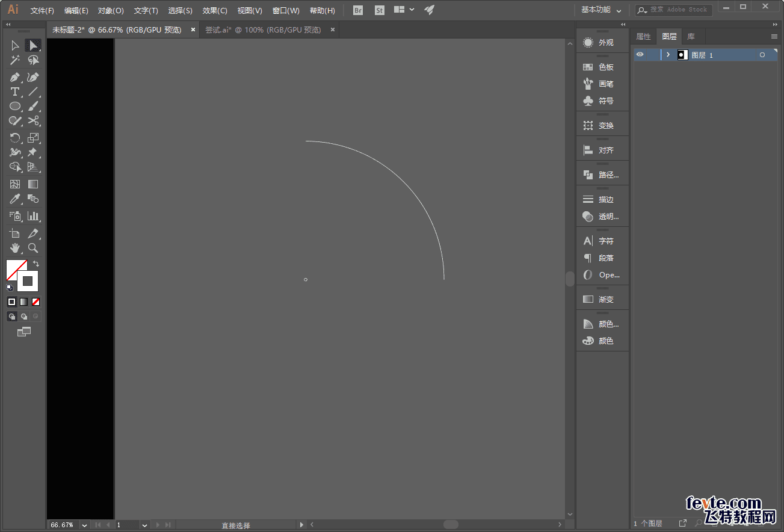Click the GPU performance rocket icon

click(429, 10)
